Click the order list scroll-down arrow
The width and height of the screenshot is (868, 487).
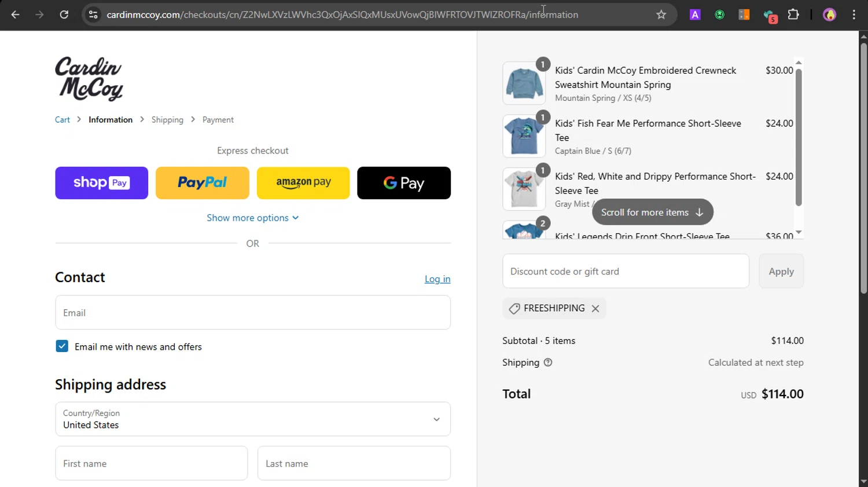tap(799, 232)
